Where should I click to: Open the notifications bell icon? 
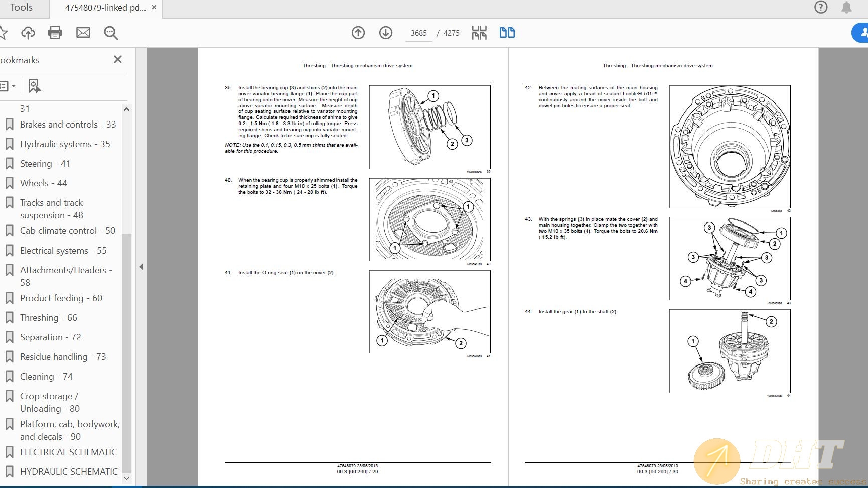[x=847, y=7]
